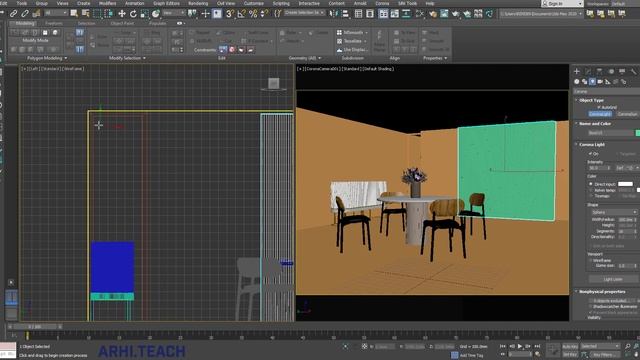Click the ViewCube in the Left viewport

pos(273,84)
